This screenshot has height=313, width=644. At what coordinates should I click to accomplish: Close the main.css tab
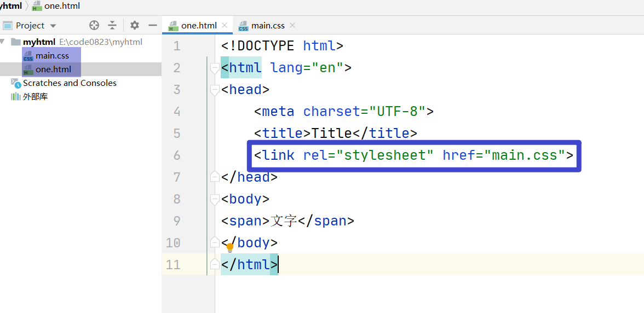coord(292,25)
